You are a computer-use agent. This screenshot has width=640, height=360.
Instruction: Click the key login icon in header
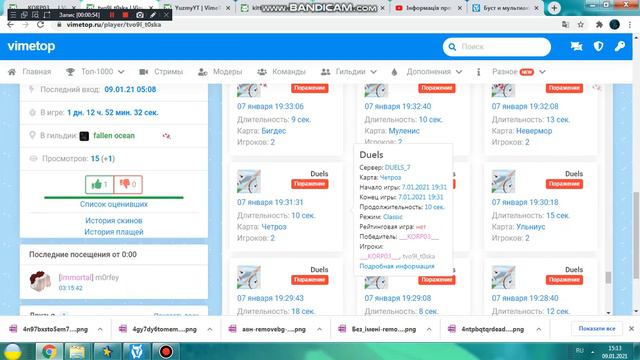tap(620, 47)
